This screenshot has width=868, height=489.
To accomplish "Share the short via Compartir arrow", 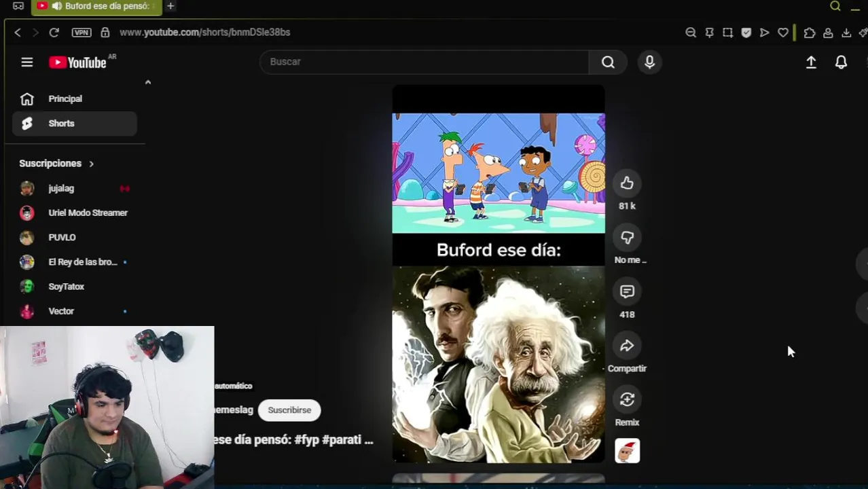I will click(x=627, y=346).
